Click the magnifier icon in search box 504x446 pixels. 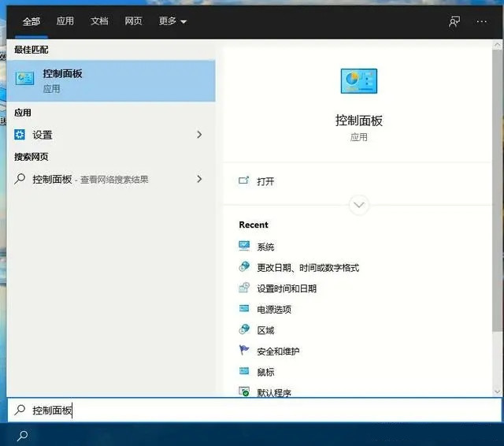20,410
